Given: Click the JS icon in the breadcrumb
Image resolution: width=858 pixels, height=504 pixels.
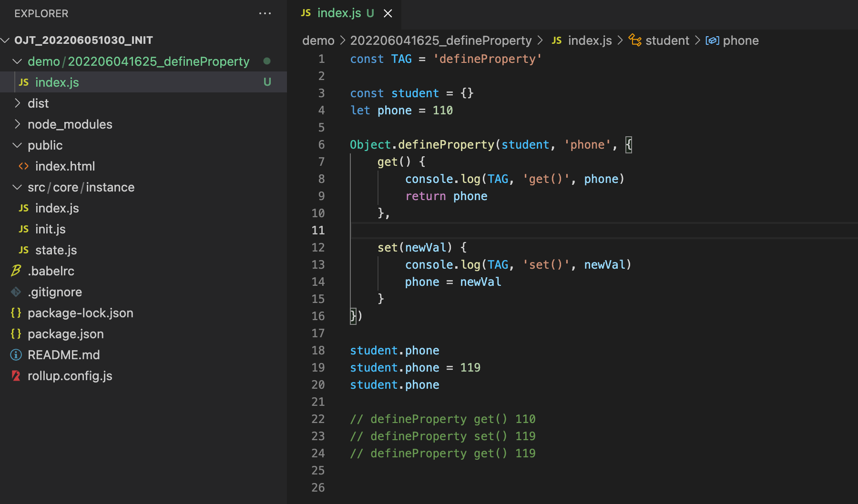Looking at the screenshot, I should [x=557, y=40].
